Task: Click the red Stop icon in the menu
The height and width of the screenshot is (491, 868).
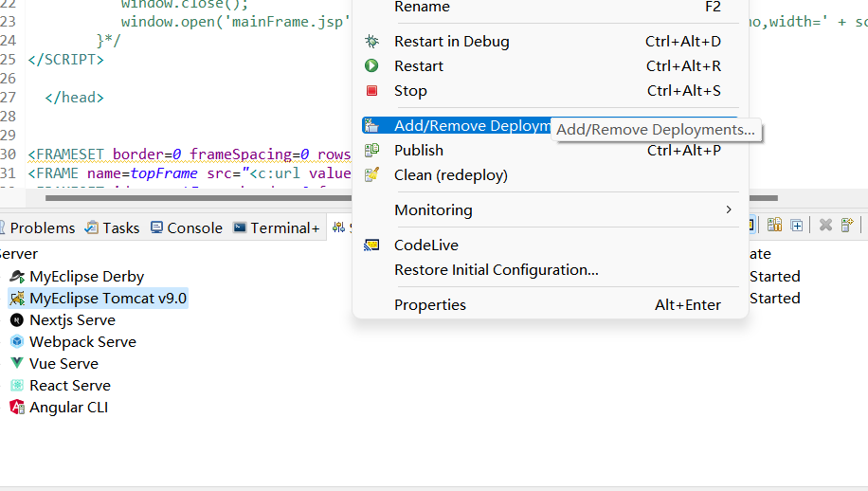Action: (x=373, y=91)
